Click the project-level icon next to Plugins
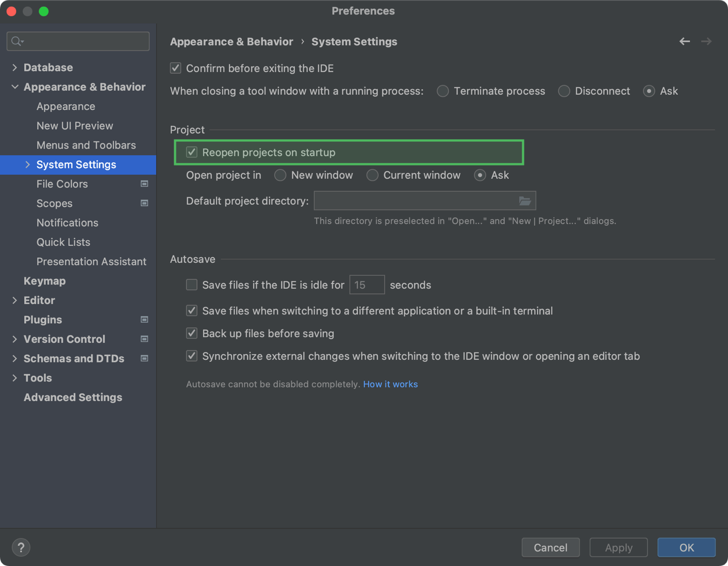The image size is (728, 566). click(x=144, y=320)
